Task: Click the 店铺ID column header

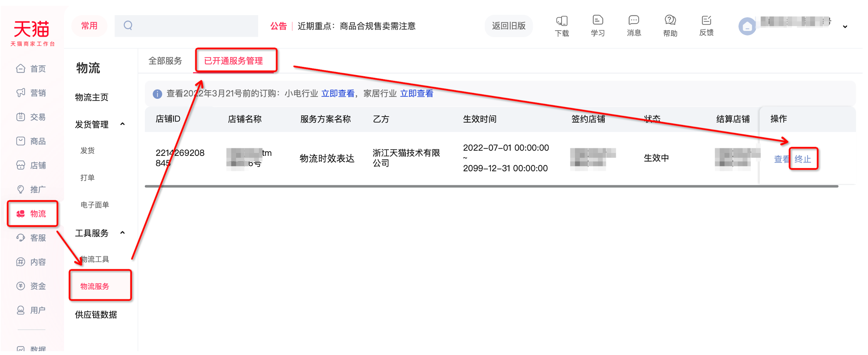Action: tap(168, 119)
